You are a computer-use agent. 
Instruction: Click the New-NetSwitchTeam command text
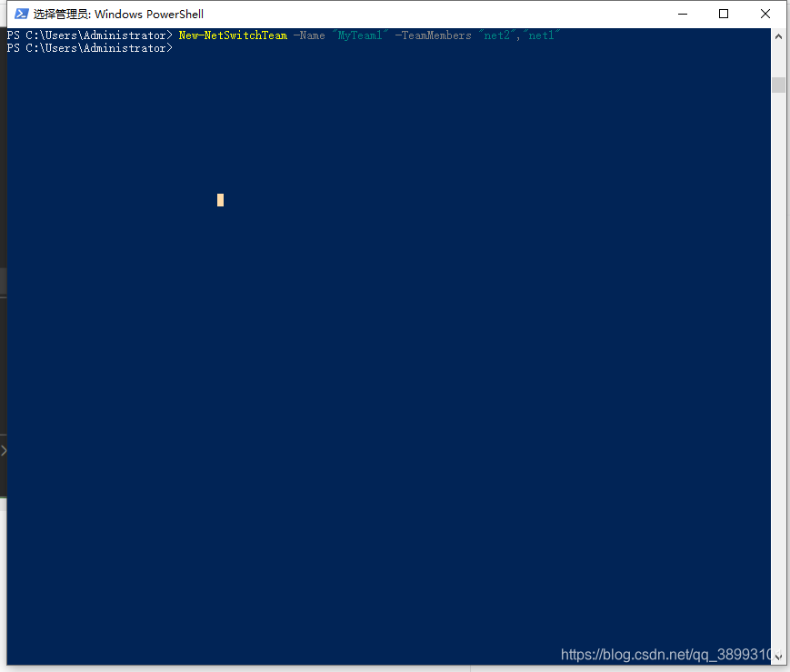(x=233, y=35)
